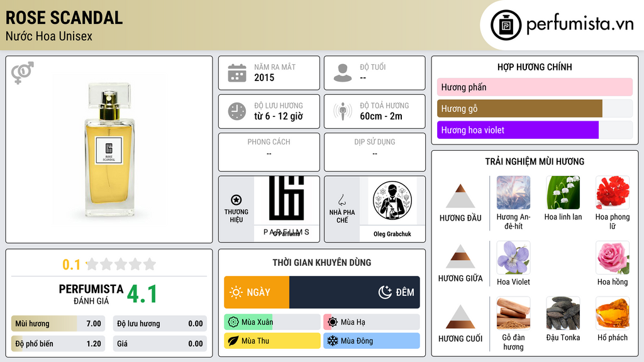The image size is (644, 362).
Task: Click the nose icon above Nhà pha chế
Action: [x=341, y=200]
